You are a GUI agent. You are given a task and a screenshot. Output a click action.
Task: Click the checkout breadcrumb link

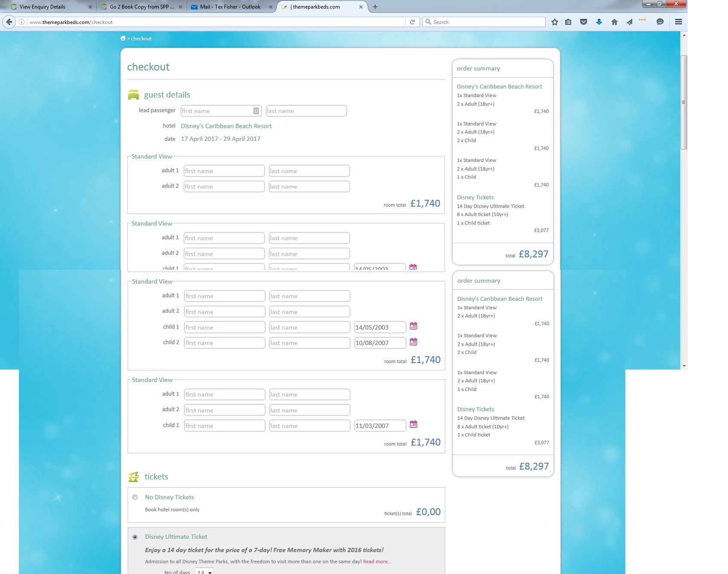[x=141, y=39]
